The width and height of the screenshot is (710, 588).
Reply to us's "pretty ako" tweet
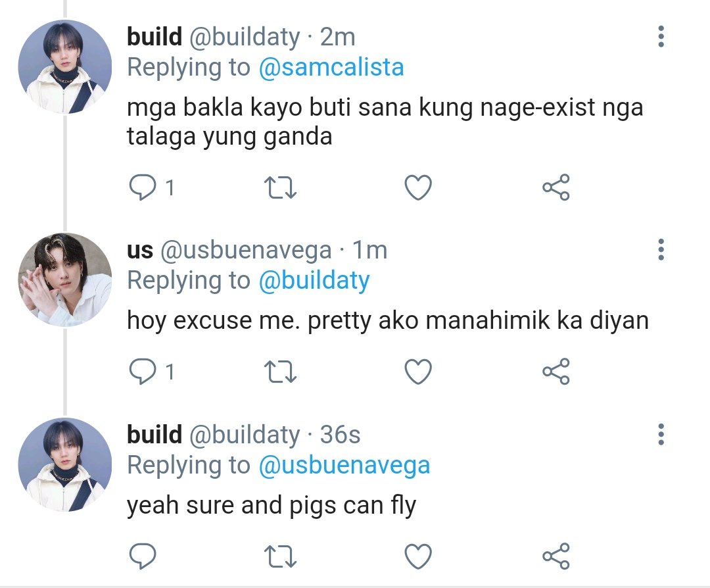click(x=143, y=372)
